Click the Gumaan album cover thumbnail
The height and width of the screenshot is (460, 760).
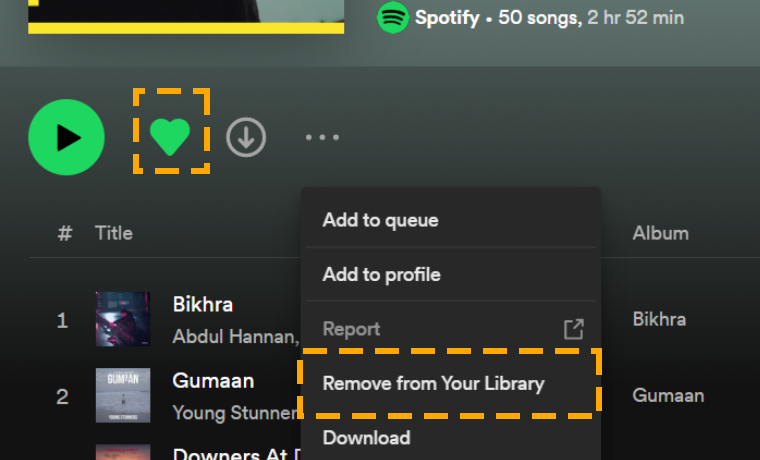pyautogui.click(x=123, y=395)
